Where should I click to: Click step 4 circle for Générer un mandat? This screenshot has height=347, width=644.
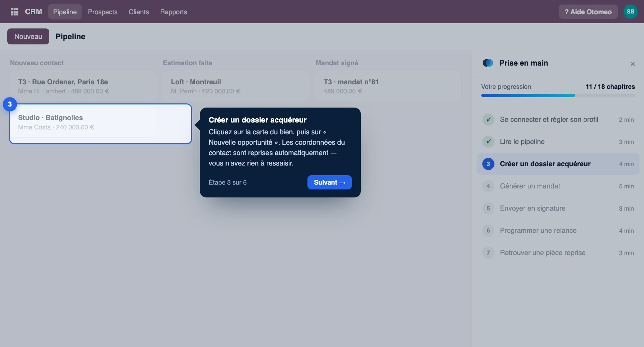pos(488,186)
